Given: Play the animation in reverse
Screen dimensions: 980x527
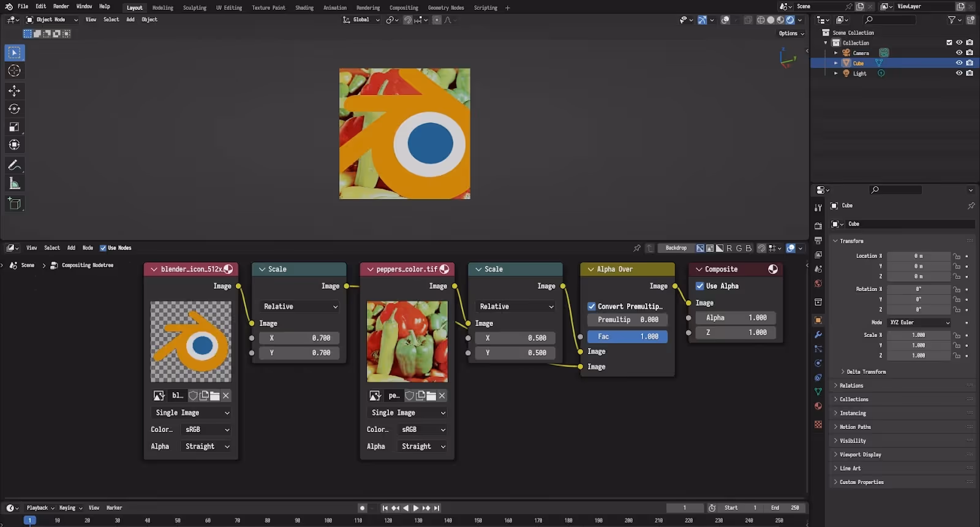Looking at the screenshot, I should (405, 508).
